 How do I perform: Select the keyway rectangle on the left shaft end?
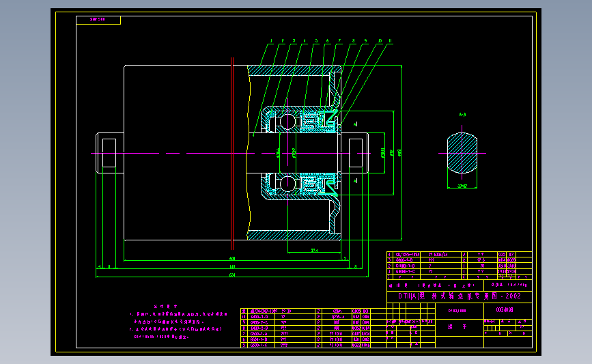109,153
